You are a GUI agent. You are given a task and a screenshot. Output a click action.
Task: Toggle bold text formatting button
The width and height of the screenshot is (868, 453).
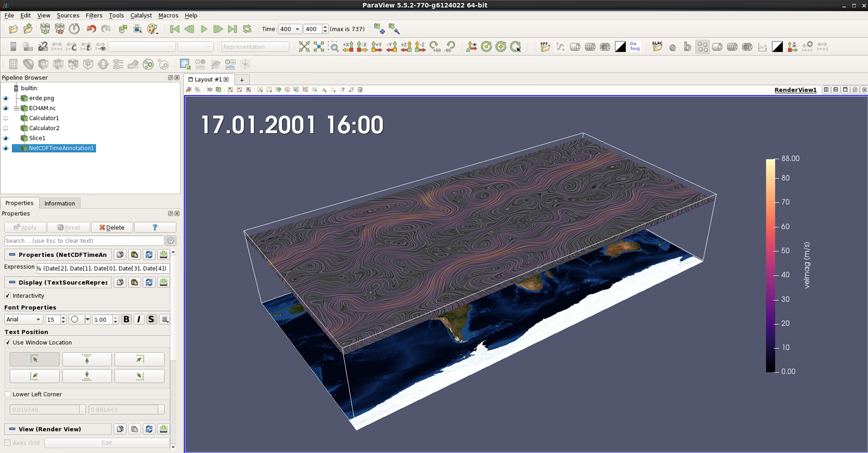[x=127, y=319]
